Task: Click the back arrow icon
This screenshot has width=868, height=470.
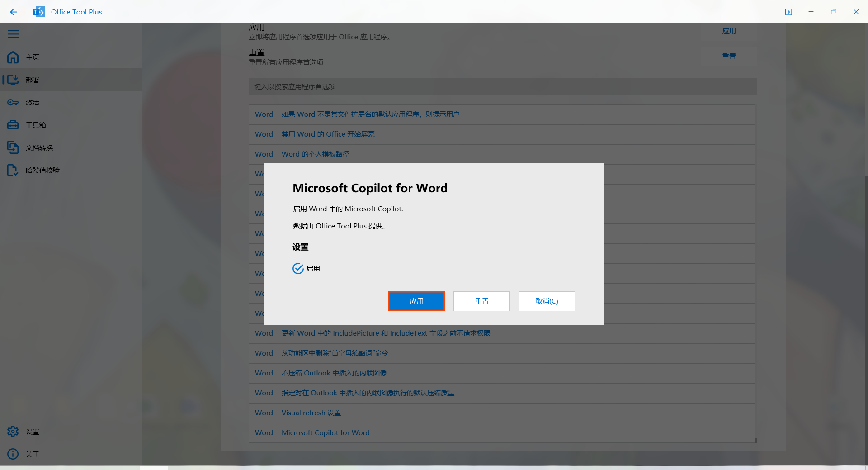Action: pyautogui.click(x=14, y=12)
